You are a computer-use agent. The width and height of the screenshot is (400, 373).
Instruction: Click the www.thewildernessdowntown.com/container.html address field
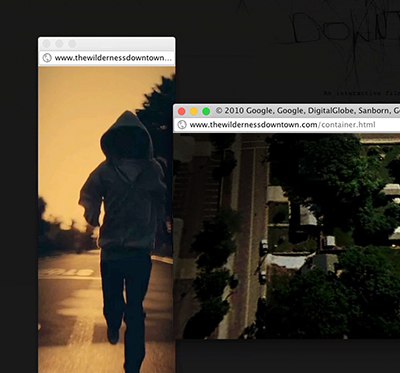pyautogui.click(x=287, y=125)
